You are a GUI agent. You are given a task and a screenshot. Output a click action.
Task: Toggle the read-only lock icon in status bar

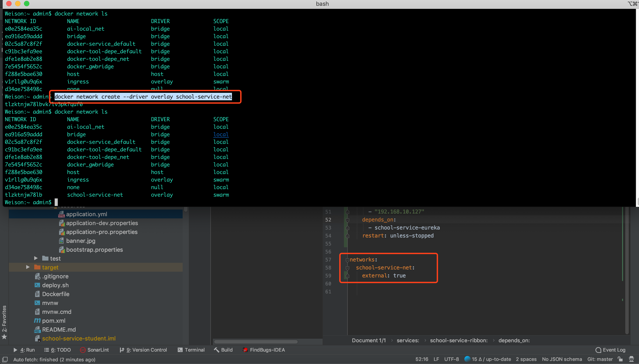pyautogui.click(x=620, y=359)
